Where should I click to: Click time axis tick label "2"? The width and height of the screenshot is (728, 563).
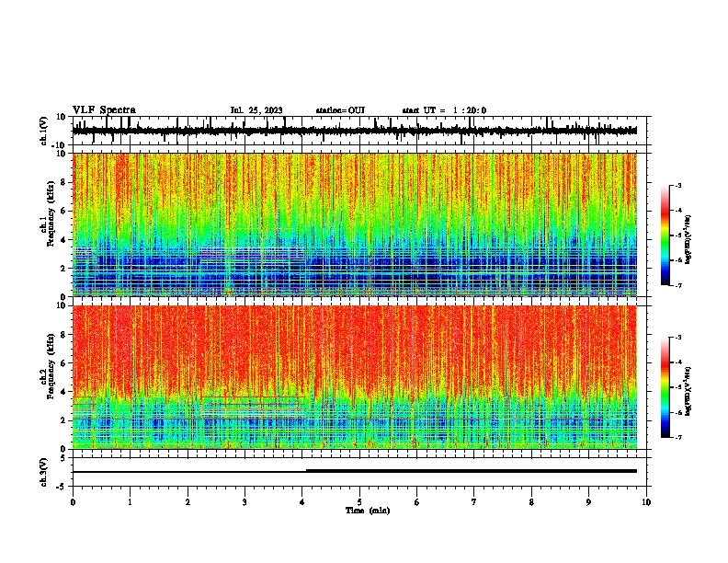coord(188,501)
